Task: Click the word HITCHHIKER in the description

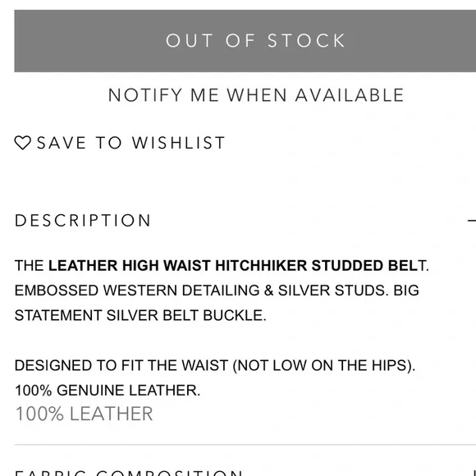Action: [261, 266]
